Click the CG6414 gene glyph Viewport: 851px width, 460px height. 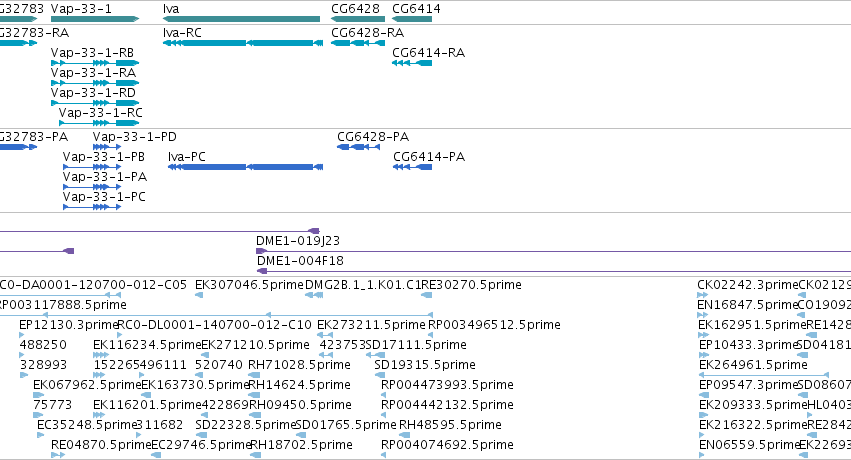tap(412, 19)
